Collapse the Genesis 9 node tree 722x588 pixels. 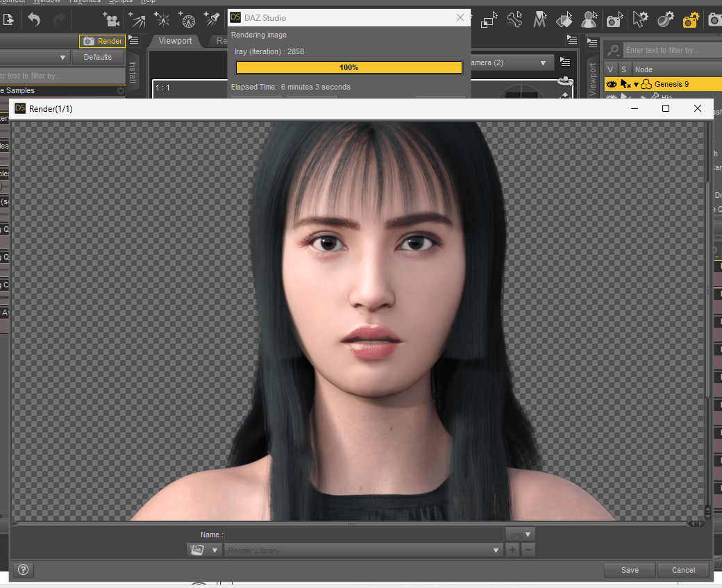pos(636,84)
